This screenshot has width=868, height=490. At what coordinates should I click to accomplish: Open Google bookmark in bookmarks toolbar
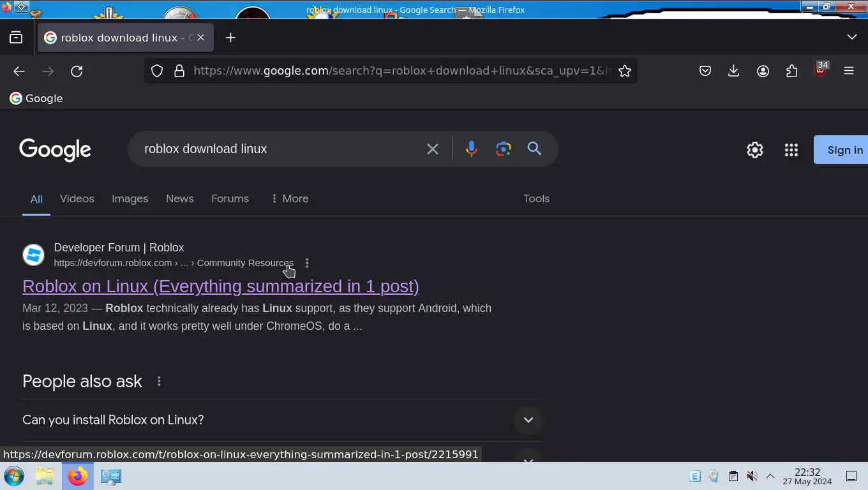tap(36, 98)
